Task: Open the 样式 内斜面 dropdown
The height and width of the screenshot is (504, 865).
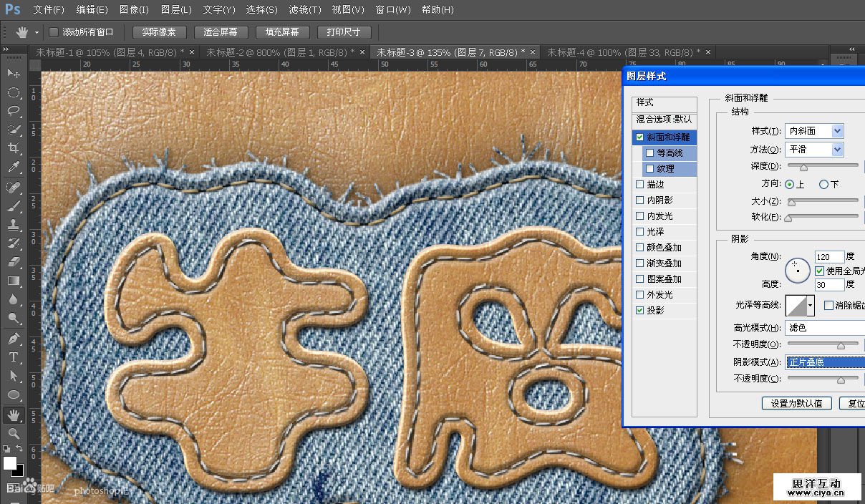Action: point(837,131)
